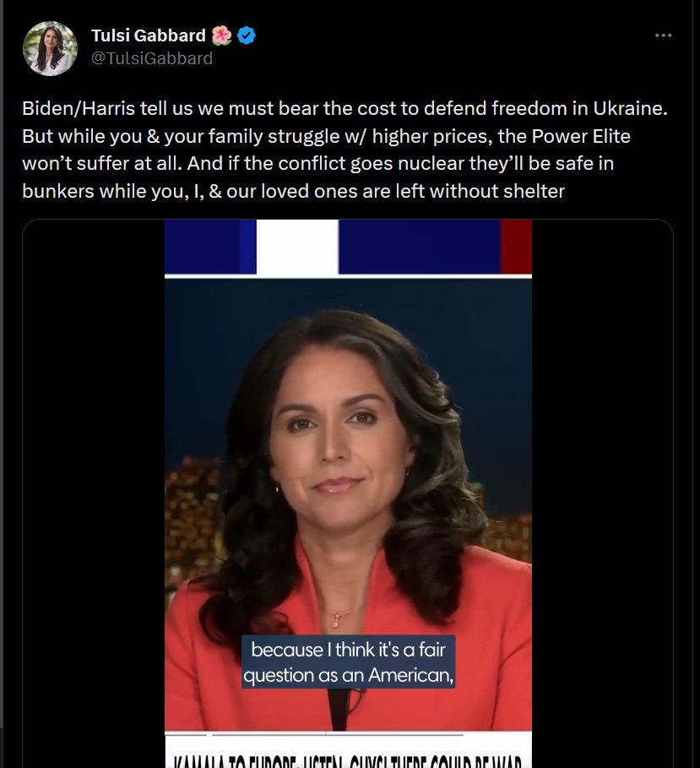Click the phrase Power Elite in the post
The width and height of the screenshot is (700, 768).
tap(581, 136)
